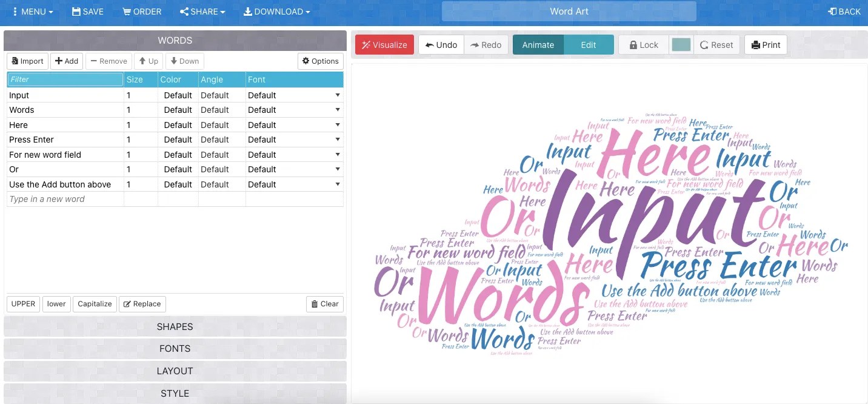Click the Visualize wand icon
Viewport: 868px width, 404px height.
click(x=366, y=44)
